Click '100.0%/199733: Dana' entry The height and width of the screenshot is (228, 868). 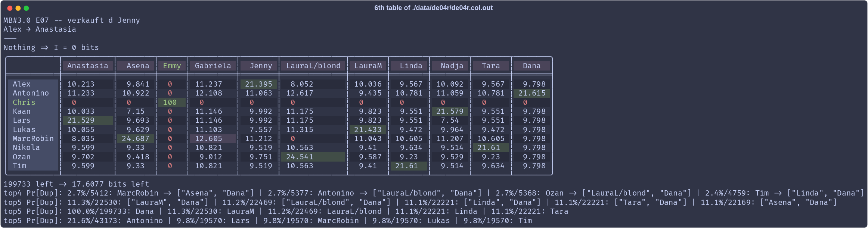click(x=111, y=212)
